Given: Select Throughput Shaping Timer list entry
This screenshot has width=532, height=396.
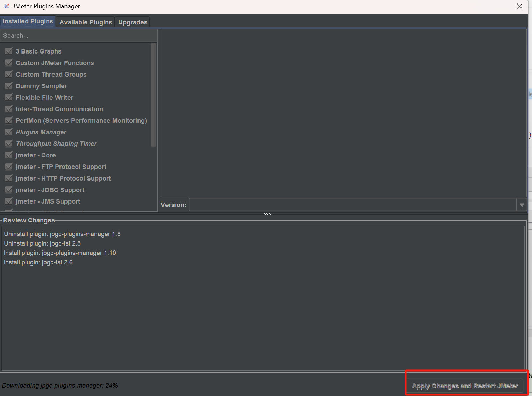Looking at the screenshot, I should (x=56, y=144).
